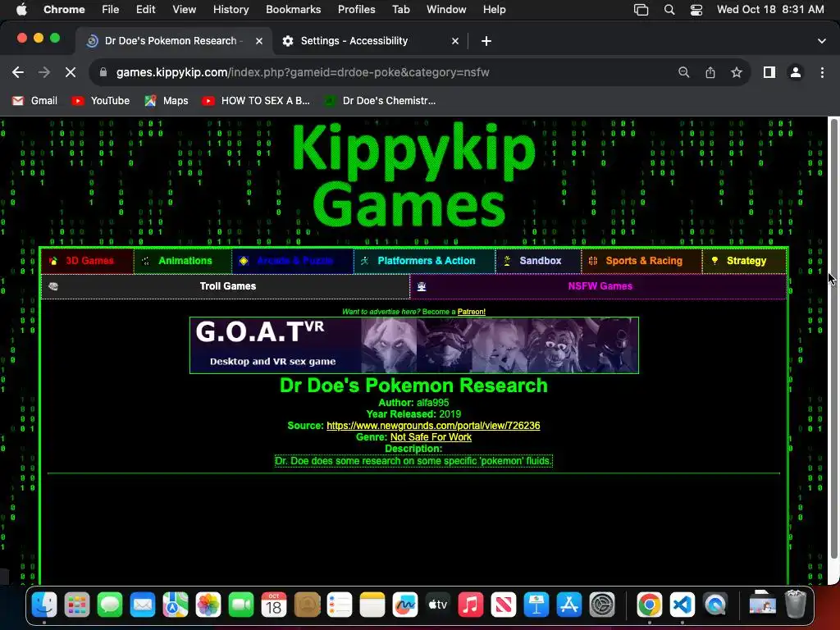This screenshot has width=840, height=630.
Task: Click the forward navigation arrow
Action: pos(44,72)
